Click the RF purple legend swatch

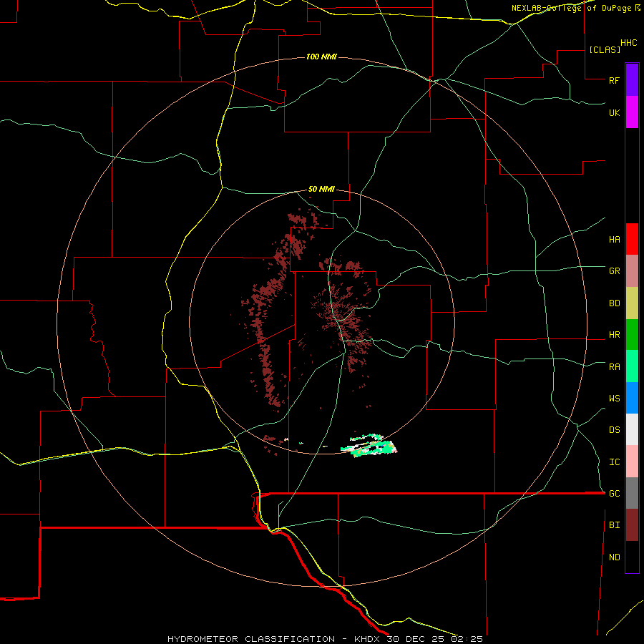pyautogui.click(x=632, y=79)
